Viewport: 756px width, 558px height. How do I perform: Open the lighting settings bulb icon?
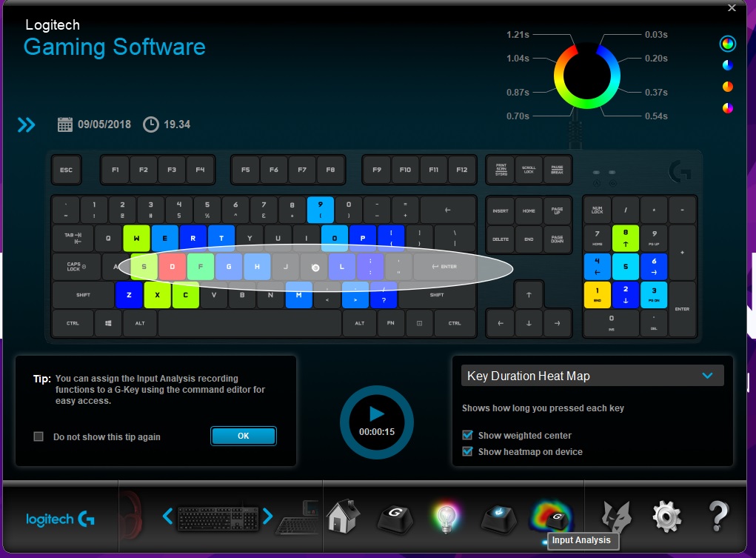tap(446, 517)
